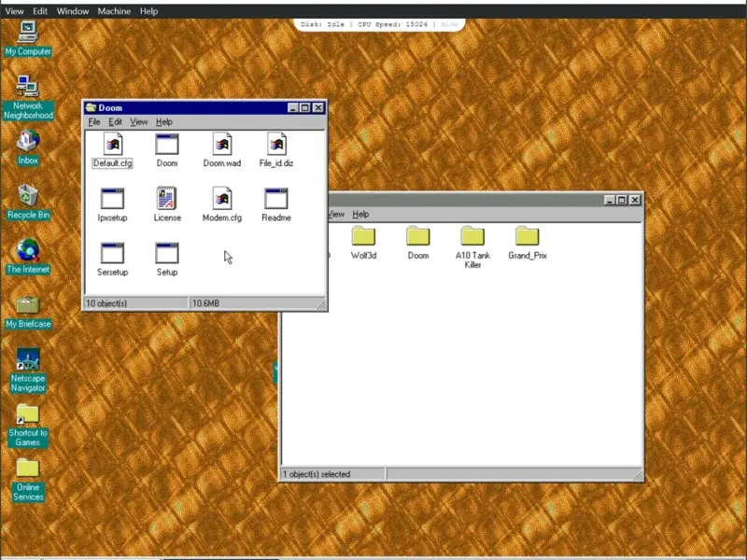Click '1 object(s) selected' status text

(x=317, y=474)
